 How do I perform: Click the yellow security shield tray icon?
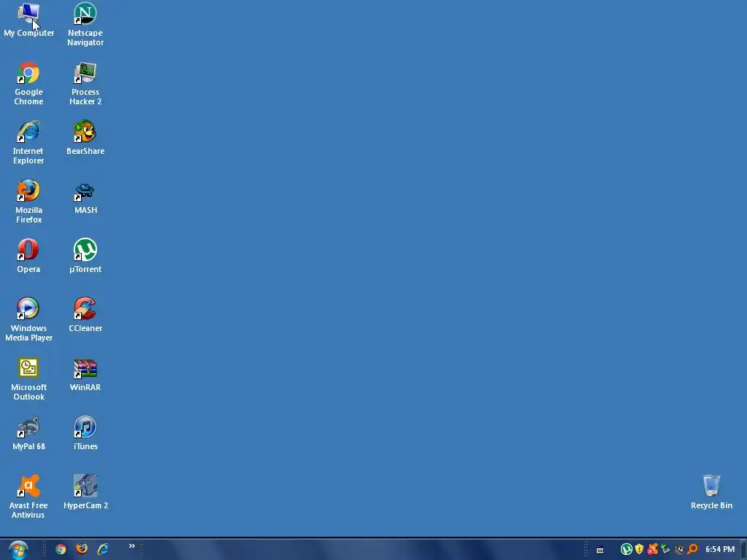(x=639, y=549)
